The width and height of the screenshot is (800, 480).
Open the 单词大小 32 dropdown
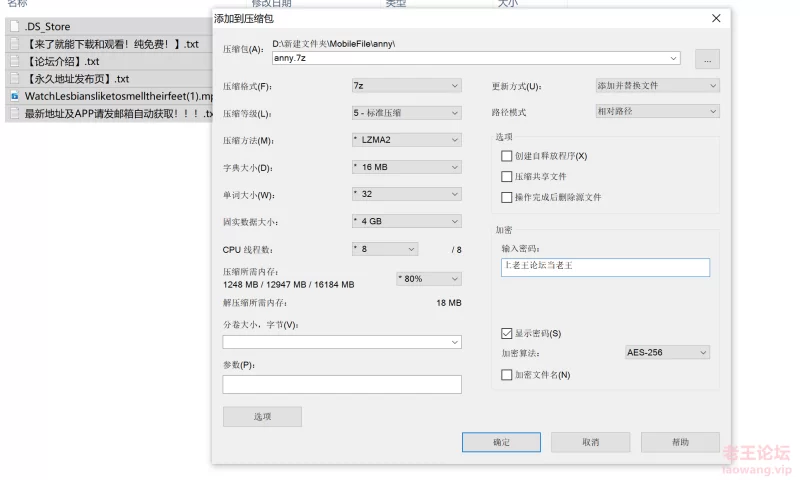407,194
